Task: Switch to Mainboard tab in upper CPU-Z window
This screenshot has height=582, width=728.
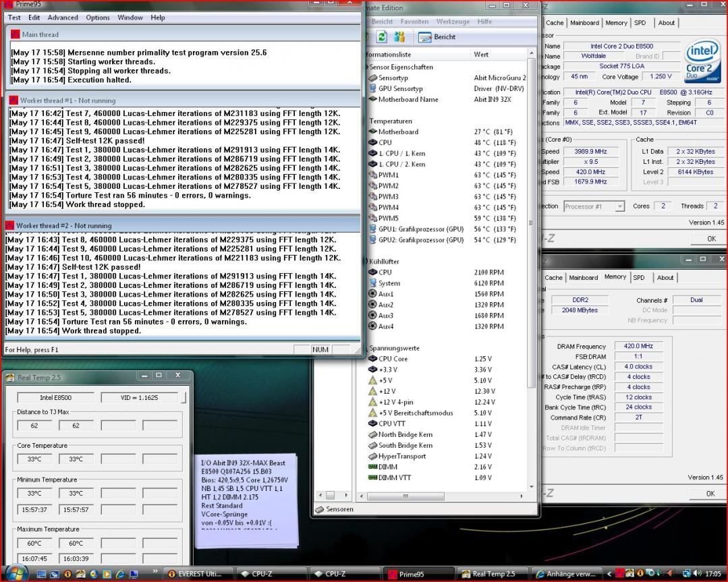Action: coord(584,23)
